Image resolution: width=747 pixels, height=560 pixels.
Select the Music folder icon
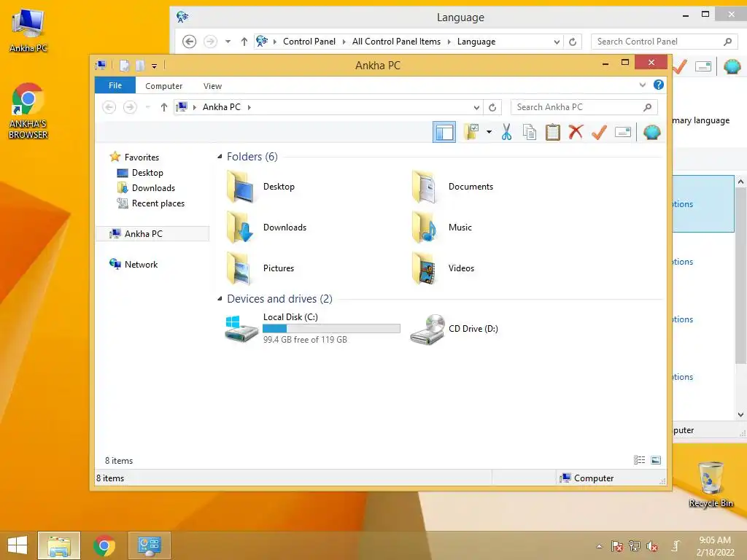[425, 227]
